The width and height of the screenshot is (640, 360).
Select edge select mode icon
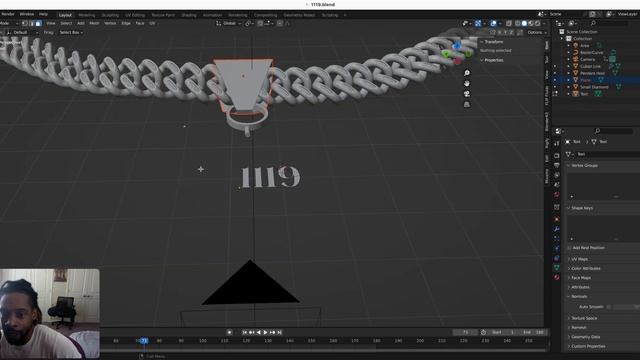[x=31, y=23]
